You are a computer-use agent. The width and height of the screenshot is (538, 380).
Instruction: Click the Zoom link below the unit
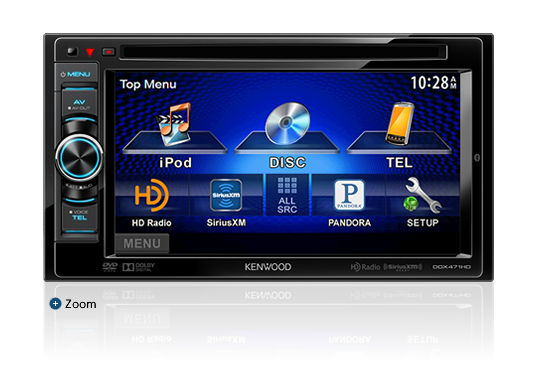[81, 304]
